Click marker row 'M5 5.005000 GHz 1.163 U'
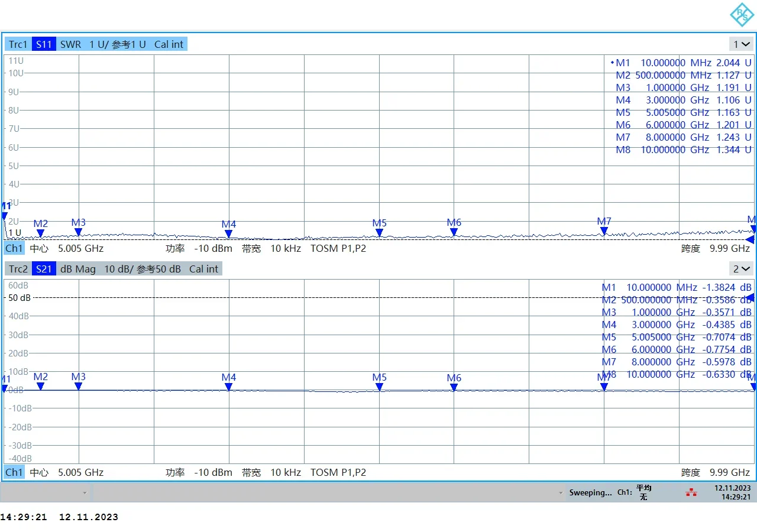The width and height of the screenshot is (757, 532). tap(683, 112)
